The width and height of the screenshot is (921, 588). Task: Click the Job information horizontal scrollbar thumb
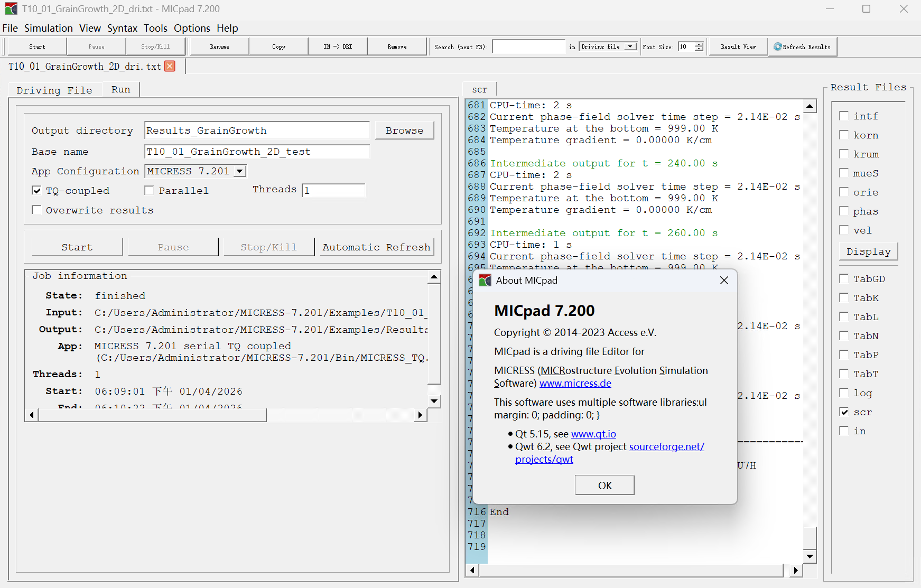(152, 415)
